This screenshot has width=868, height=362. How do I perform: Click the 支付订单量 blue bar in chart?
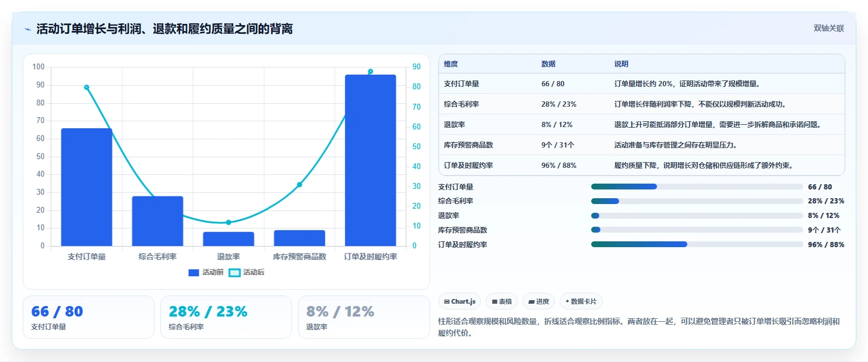pyautogui.click(x=86, y=187)
